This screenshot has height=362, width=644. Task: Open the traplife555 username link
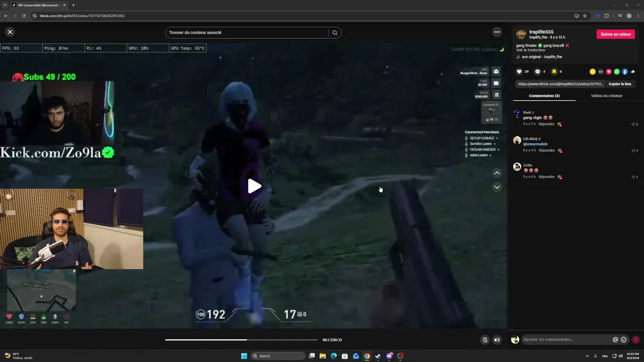[541, 32]
